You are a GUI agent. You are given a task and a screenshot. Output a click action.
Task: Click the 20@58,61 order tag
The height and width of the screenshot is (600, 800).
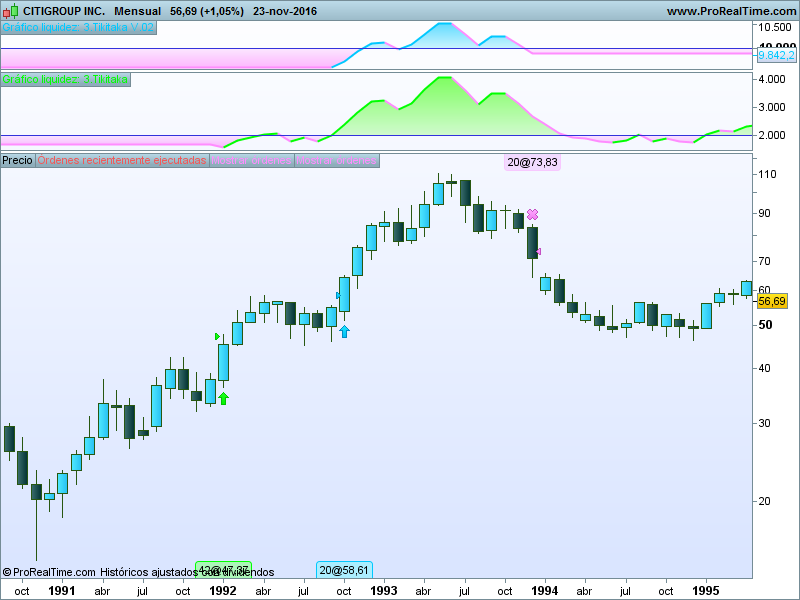[344, 570]
